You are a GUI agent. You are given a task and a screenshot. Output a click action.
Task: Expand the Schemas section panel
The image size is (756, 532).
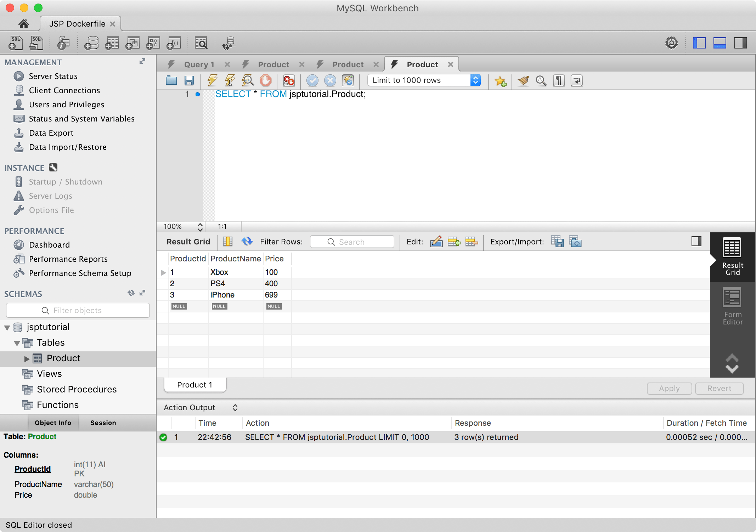142,293
